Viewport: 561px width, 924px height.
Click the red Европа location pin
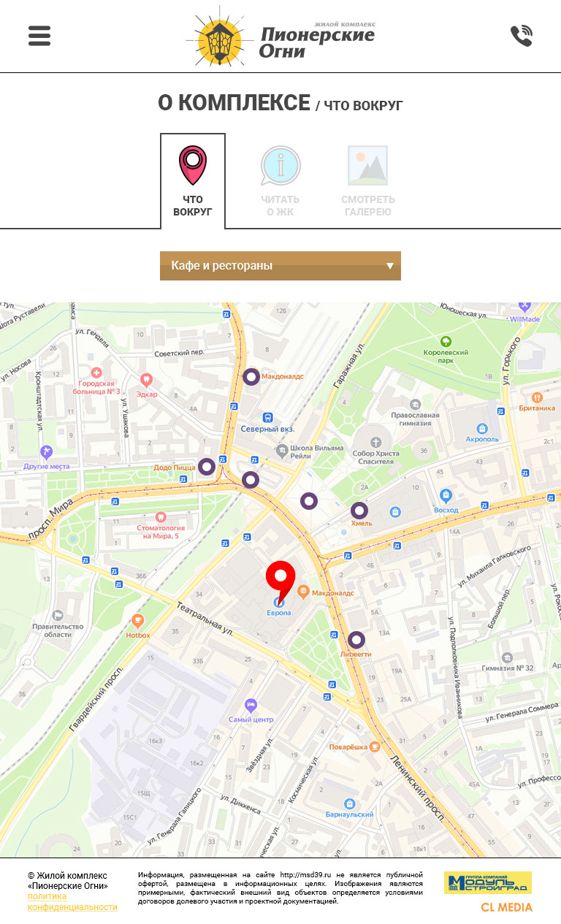pyautogui.click(x=280, y=584)
